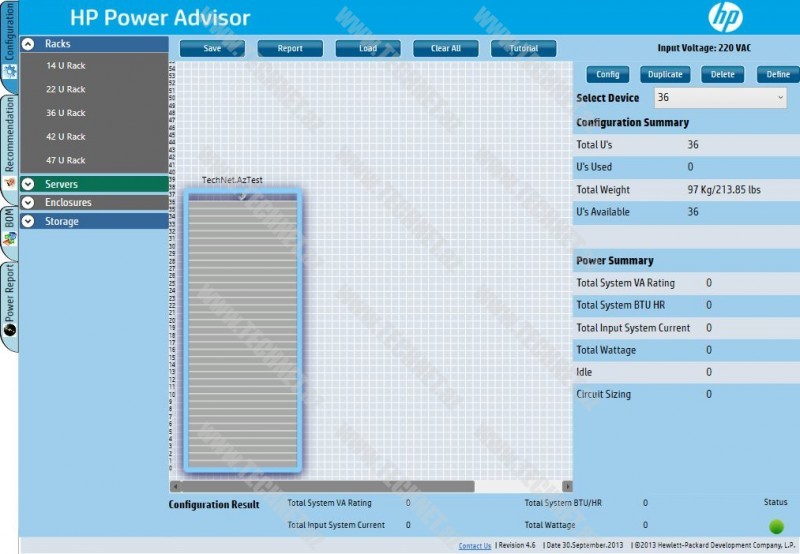Duplicate the selected device
The height and width of the screenshot is (554, 800).
coord(665,74)
